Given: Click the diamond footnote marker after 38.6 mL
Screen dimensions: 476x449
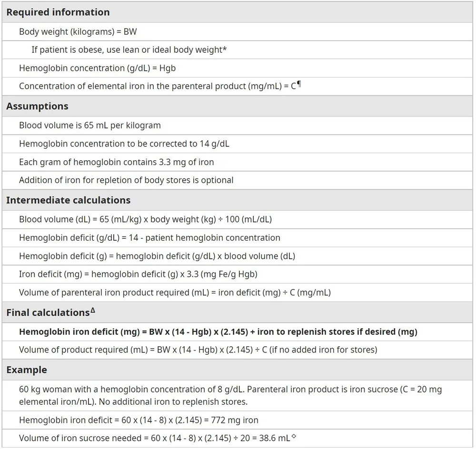Looking at the screenshot, I should click(x=294, y=437).
